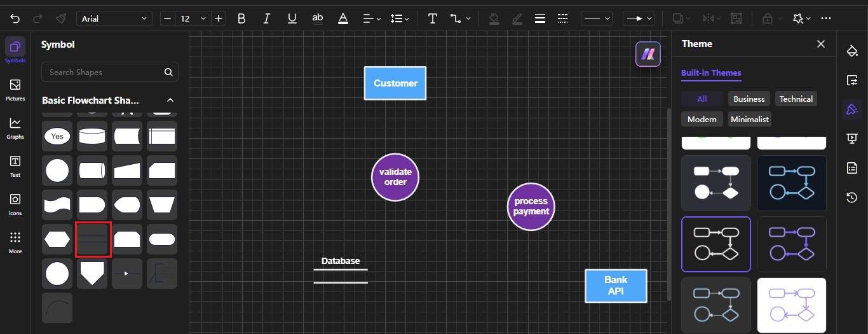Open the layer order arrange dropdown
Viewport: 868px width, 334px height.
(x=681, y=18)
